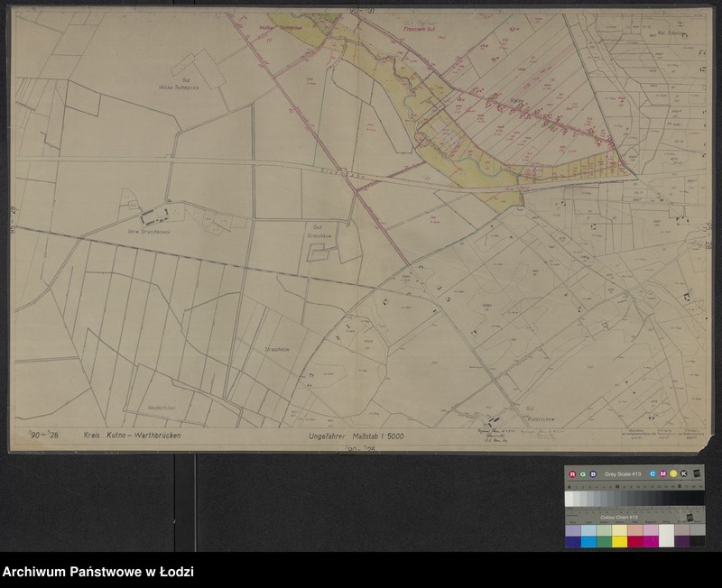
Task: Click the yellow Y circle on chart
Action: tap(673, 473)
